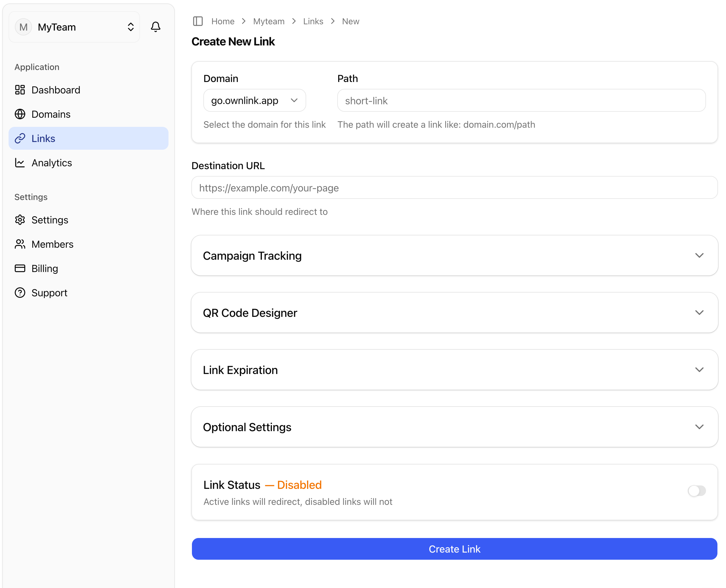Open Analytics page
Viewport: 726px width, 588px height.
point(88,163)
